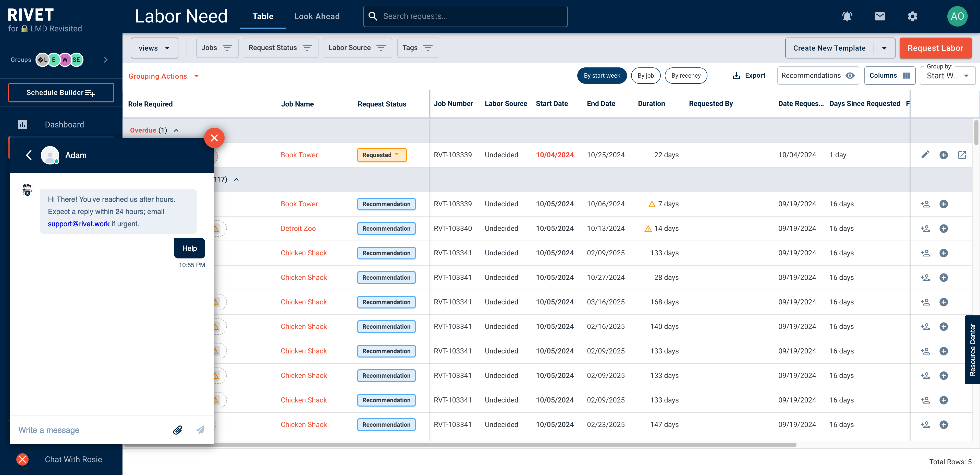
Task: Open the AO user avatar
Action: click(x=957, y=16)
